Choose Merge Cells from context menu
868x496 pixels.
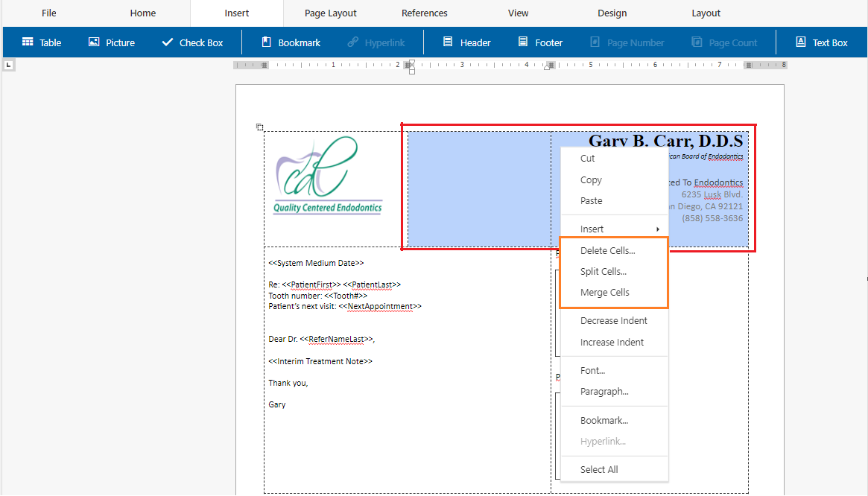coord(604,293)
